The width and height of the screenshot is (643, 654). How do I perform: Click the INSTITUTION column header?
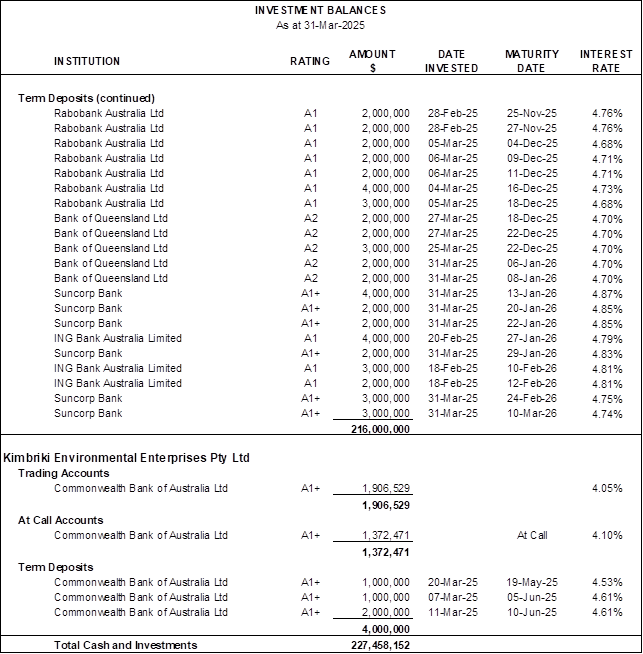click(x=87, y=61)
